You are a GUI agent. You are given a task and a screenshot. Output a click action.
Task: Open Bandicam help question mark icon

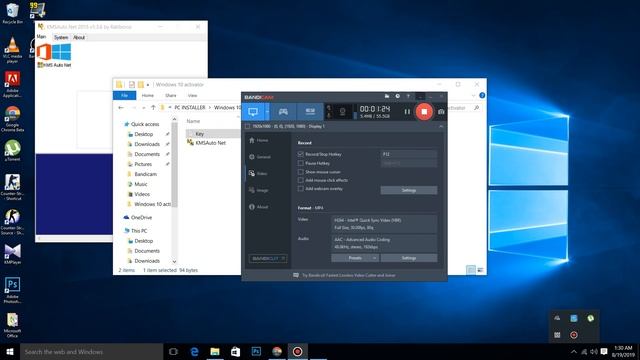[x=408, y=96]
